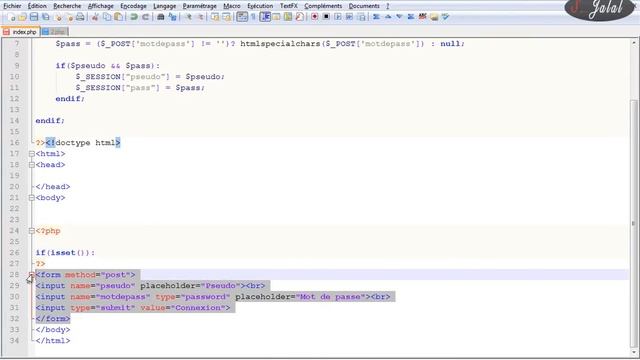Click the Function list toolbar icon
Screen dimensions: 640x360
pyautogui.click(x=300, y=17)
